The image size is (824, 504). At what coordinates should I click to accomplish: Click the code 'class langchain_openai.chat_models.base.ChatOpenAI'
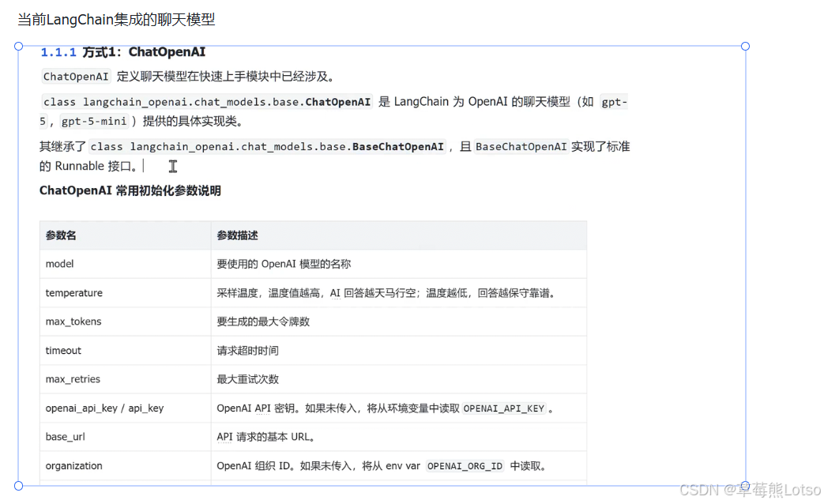pyautogui.click(x=207, y=102)
